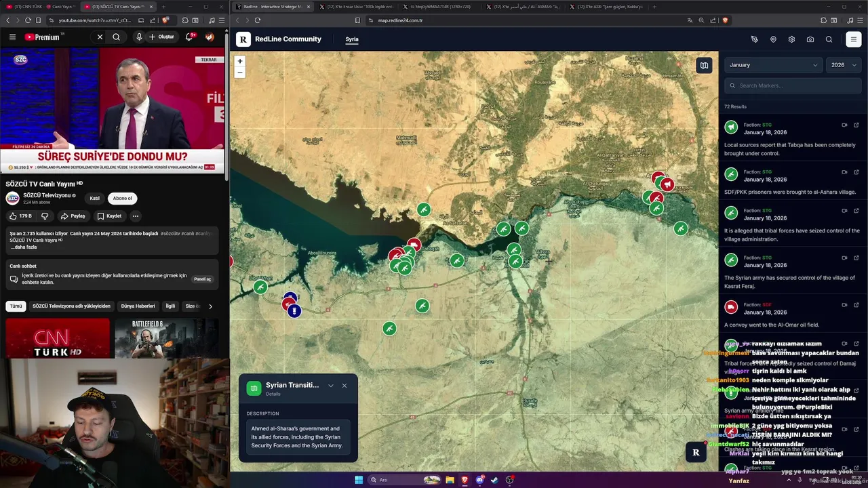Viewport: 868px width, 488px height.
Task: Select the Dünya Haberleri filter chip
Action: [x=138, y=306]
